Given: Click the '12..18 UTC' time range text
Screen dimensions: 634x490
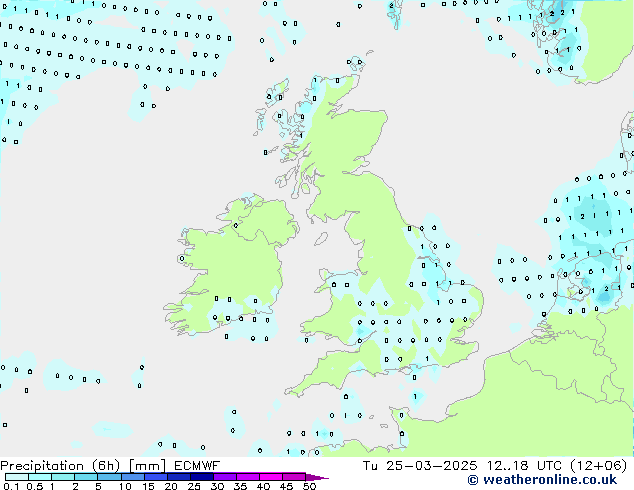Looking at the screenshot, I should click(524, 466).
